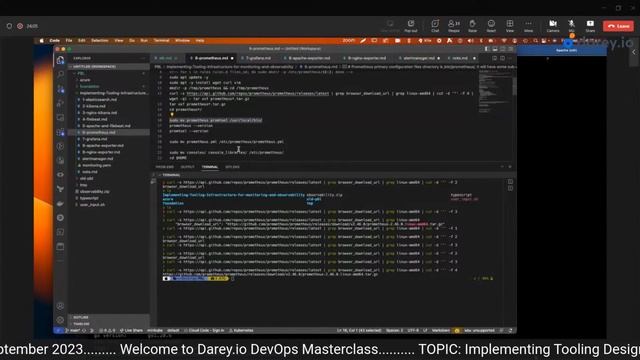Pop out the shared content window

coord(411,25)
